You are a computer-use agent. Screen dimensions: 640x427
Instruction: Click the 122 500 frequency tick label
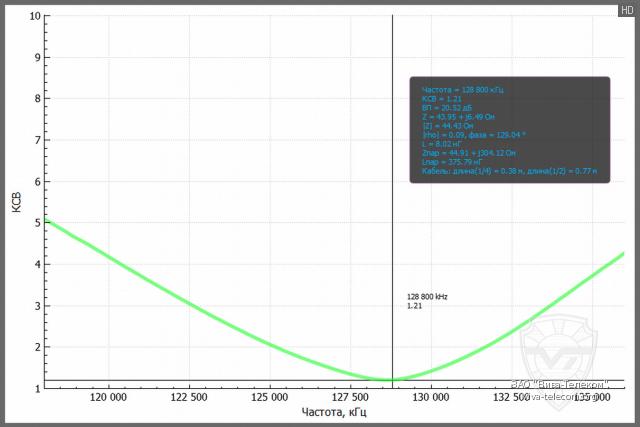coord(189,397)
